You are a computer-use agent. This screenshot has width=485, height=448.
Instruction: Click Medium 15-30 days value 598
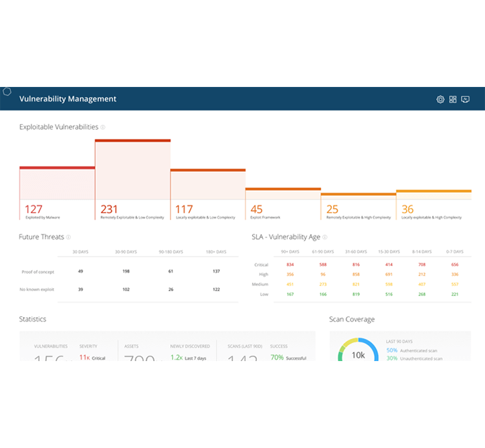[x=389, y=284]
